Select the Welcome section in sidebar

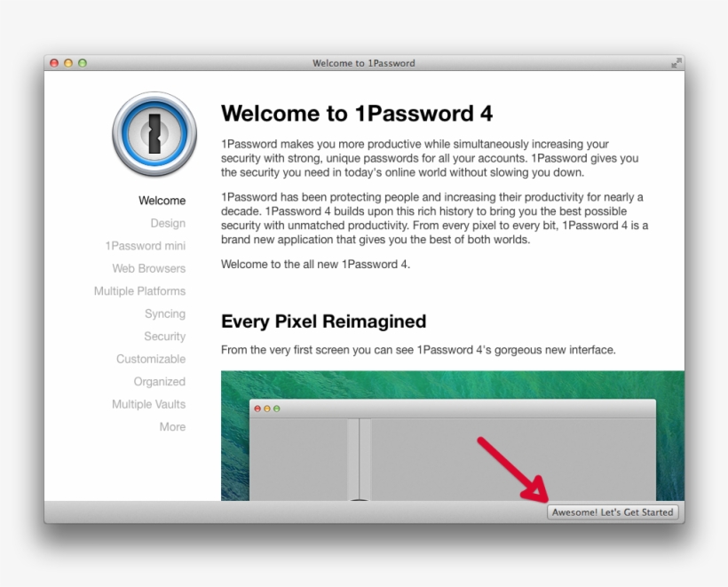pos(162,201)
